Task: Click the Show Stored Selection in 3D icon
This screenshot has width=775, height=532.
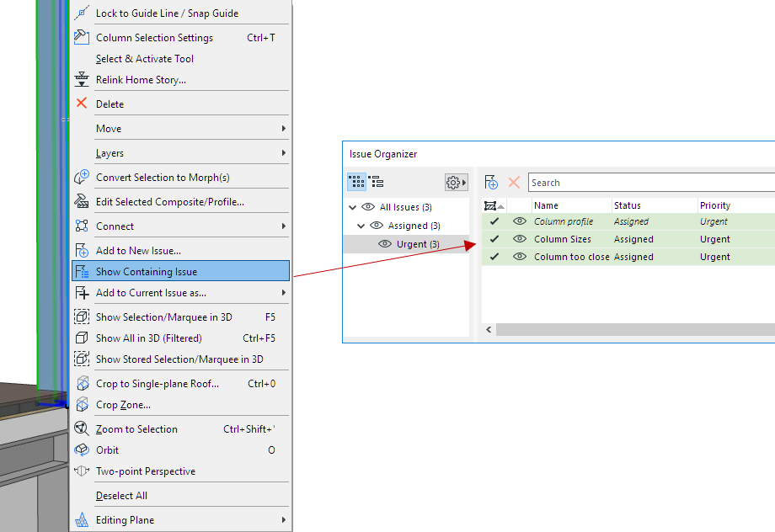Action: 82,359
